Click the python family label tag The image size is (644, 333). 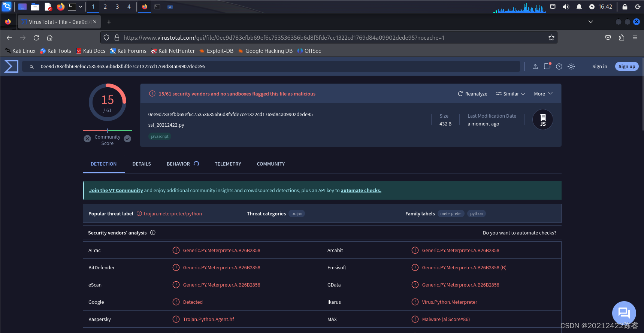click(x=477, y=214)
